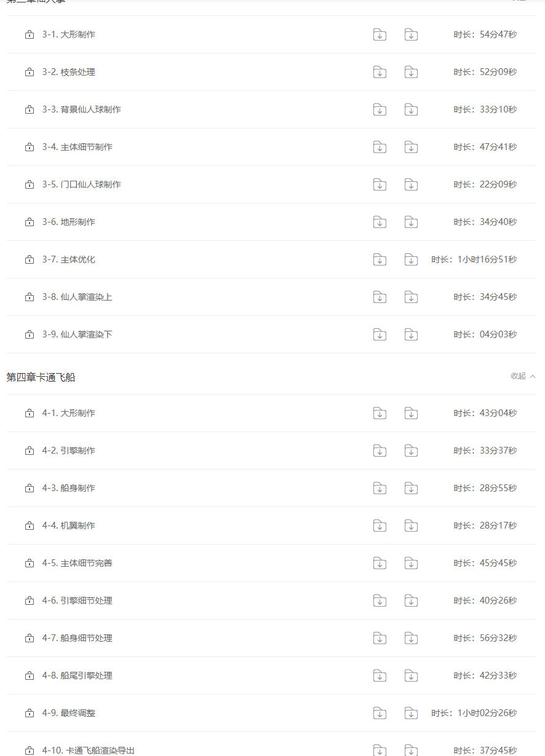Click right download folder icon for 3-7. 主体优化

click(x=411, y=260)
